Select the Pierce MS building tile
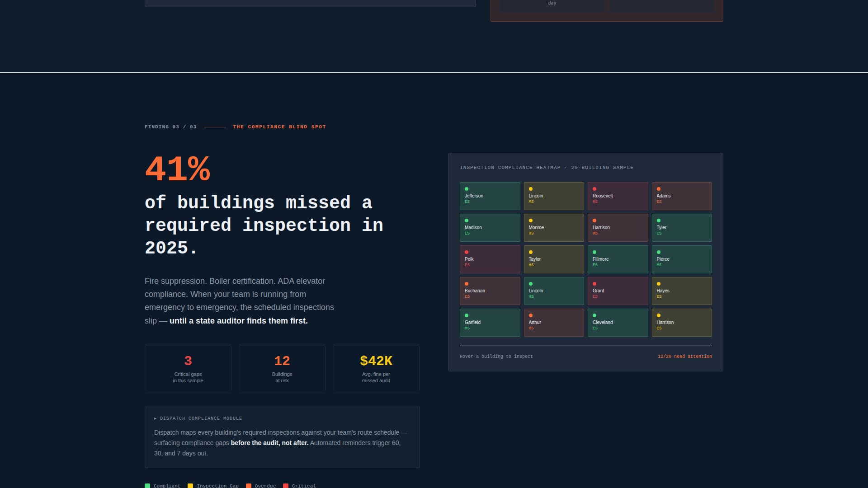The width and height of the screenshot is (868, 488). tap(682, 259)
